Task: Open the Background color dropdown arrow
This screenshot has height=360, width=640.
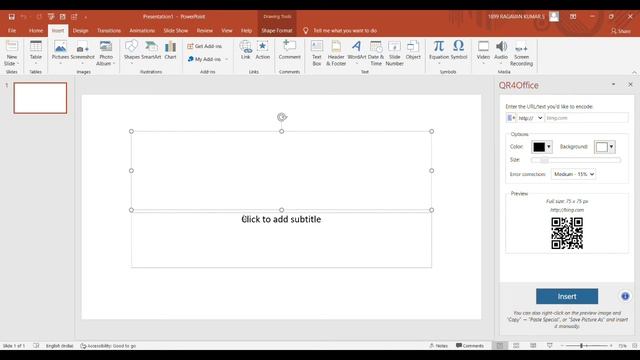Action: point(611,147)
